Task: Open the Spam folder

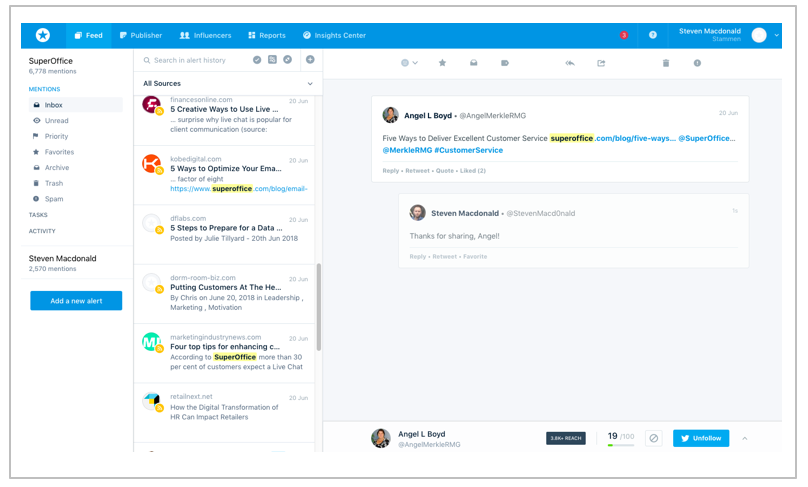Action: (48, 199)
